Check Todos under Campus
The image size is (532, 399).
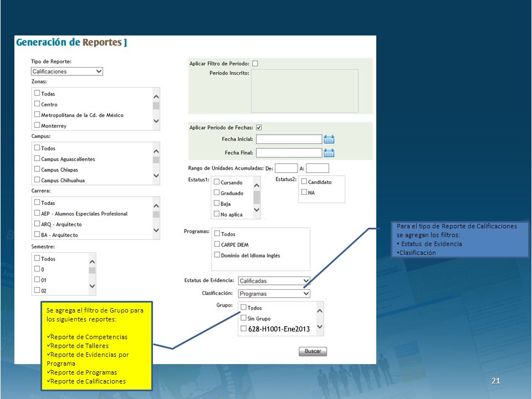(37, 147)
